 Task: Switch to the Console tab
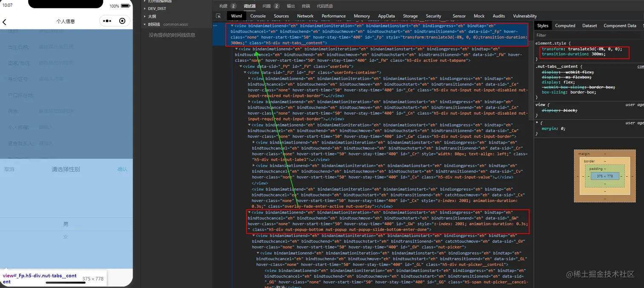click(258, 16)
